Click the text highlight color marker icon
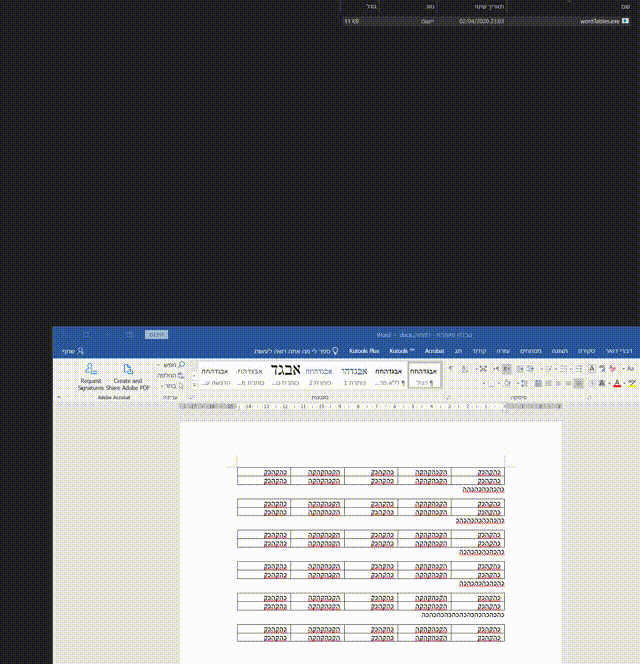The image size is (640, 664). pyautogui.click(x=632, y=384)
